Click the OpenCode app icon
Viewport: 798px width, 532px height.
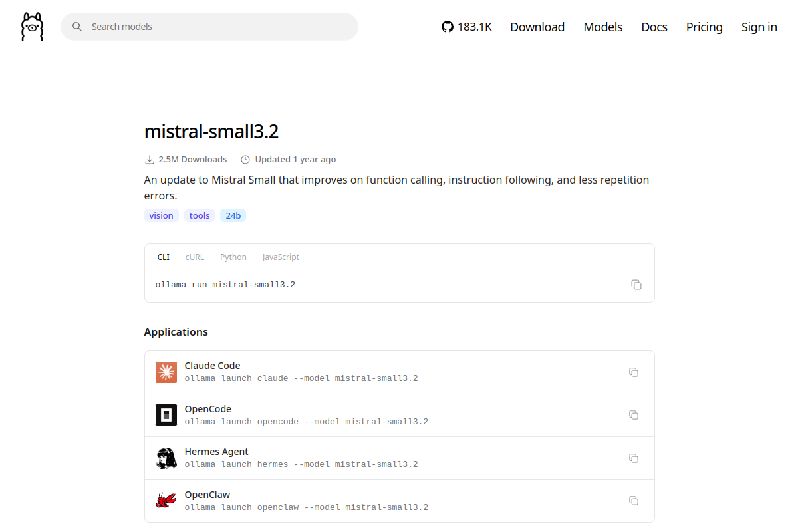pyautogui.click(x=166, y=415)
